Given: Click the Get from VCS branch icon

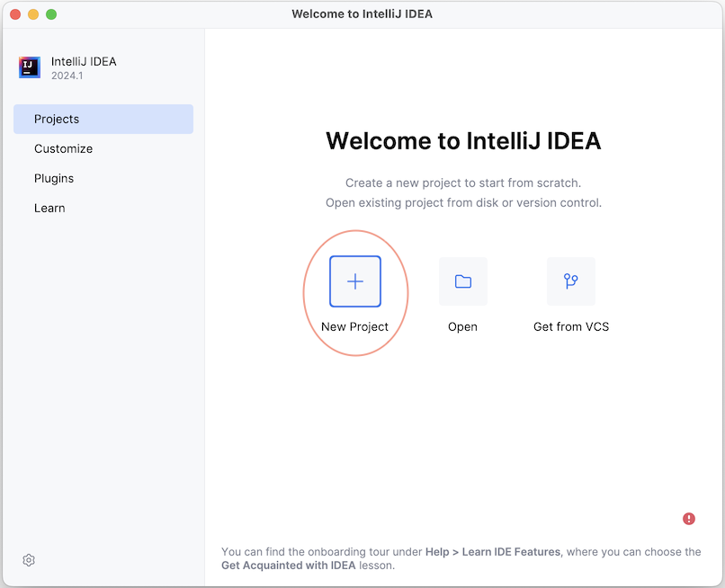Looking at the screenshot, I should click(x=570, y=281).
